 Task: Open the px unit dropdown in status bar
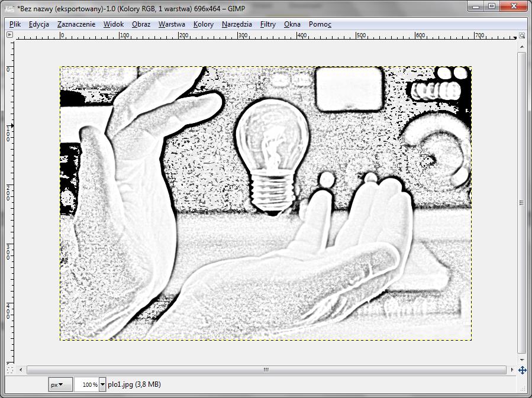tap(60, 384)
